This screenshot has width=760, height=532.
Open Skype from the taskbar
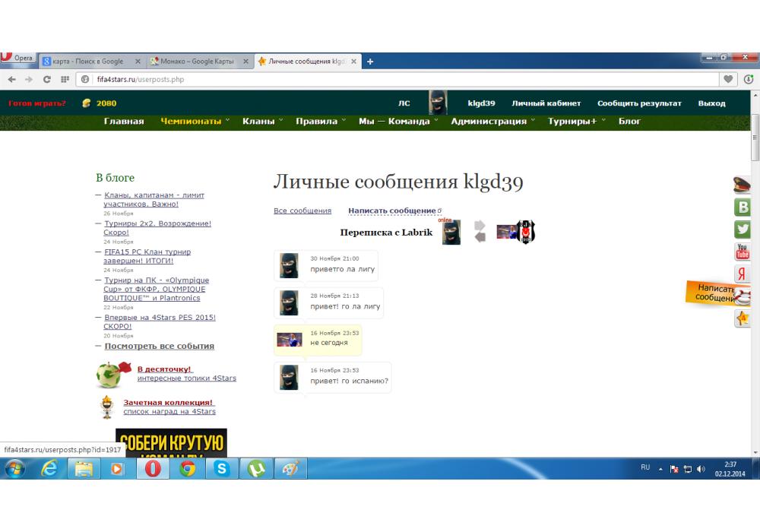pos(222,469)
